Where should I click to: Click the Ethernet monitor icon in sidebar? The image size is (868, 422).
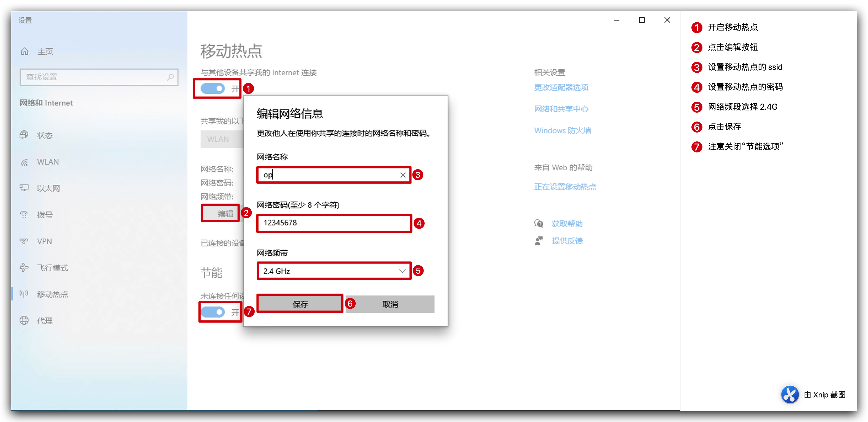coord(24,188)
